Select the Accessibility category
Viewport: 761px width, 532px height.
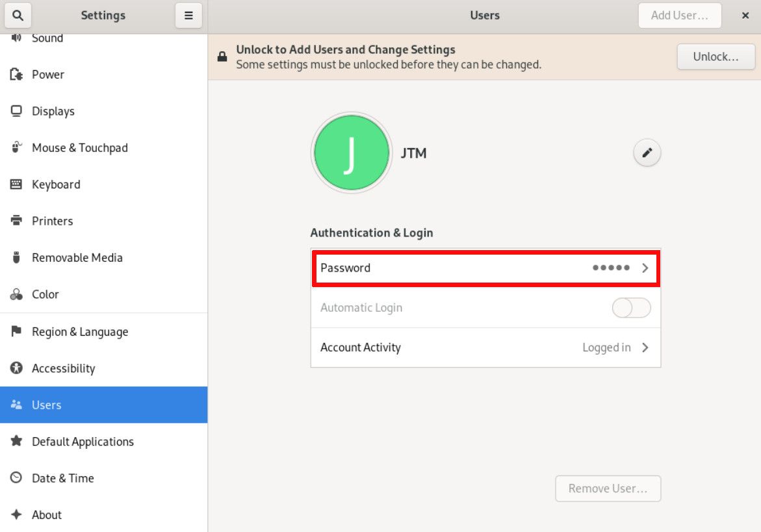point(65,368)
